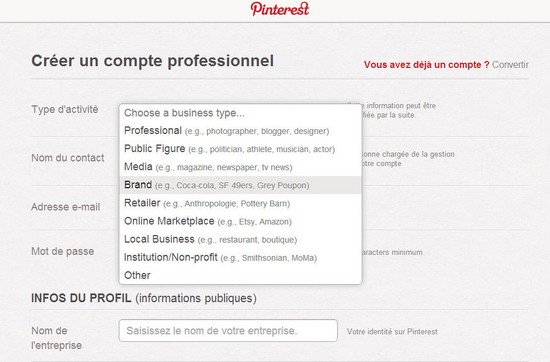Focus the company name input field
The height and width of the screenshot is (362, 550).
click(x=228, y=330)
